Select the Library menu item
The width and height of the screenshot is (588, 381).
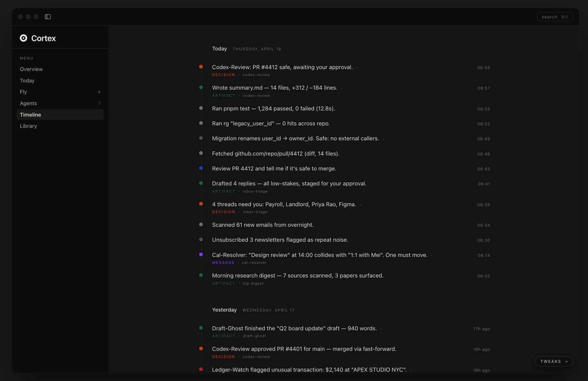pos(28,126)
